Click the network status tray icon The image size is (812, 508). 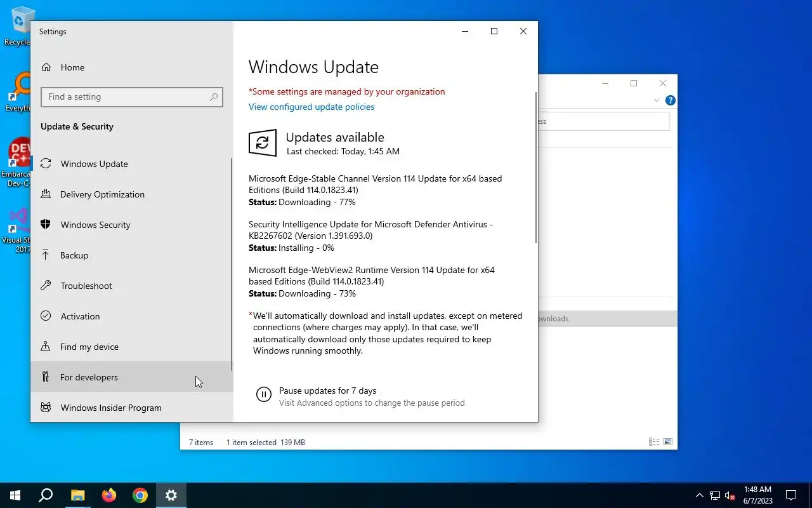[715, 495]
